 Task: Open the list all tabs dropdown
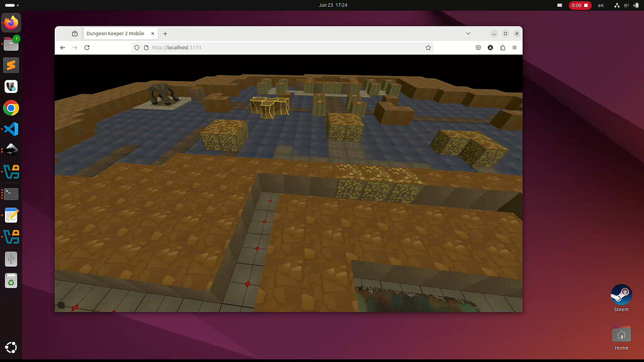coord(468,33)
